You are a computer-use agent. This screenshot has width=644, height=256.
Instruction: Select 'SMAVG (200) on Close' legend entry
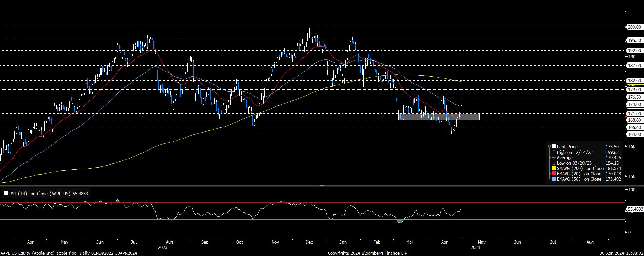[x=580, y=168]
